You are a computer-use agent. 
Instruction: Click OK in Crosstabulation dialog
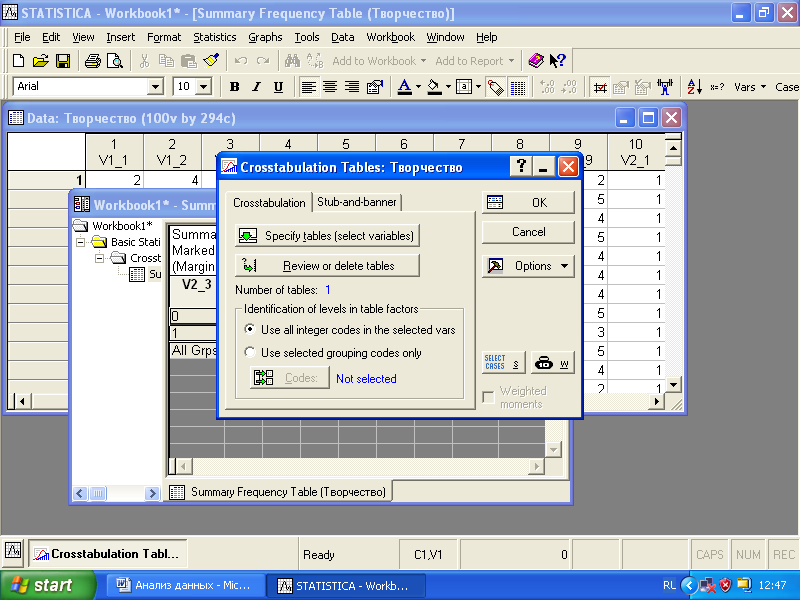coord(528,203)
